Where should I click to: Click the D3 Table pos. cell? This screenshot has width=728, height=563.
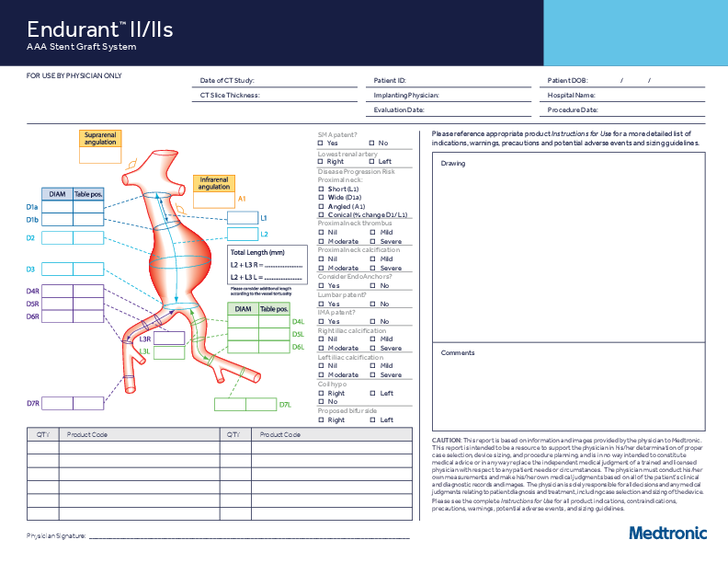pos(88,269)
